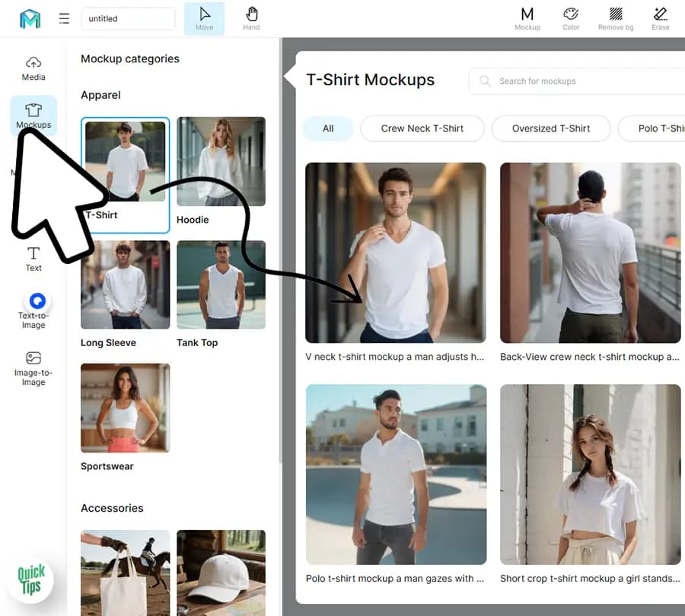Select the Erase tool
Screen dimensions: 685x616
[660, 18]
